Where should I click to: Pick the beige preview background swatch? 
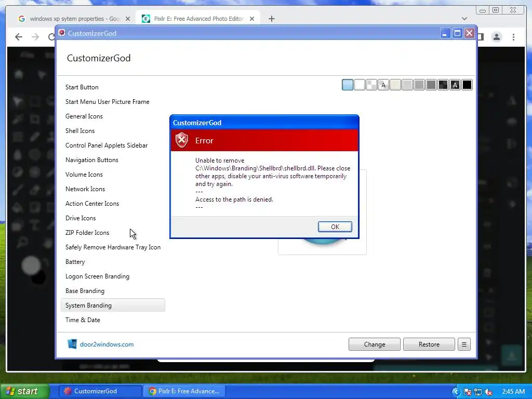coord(395,85)
